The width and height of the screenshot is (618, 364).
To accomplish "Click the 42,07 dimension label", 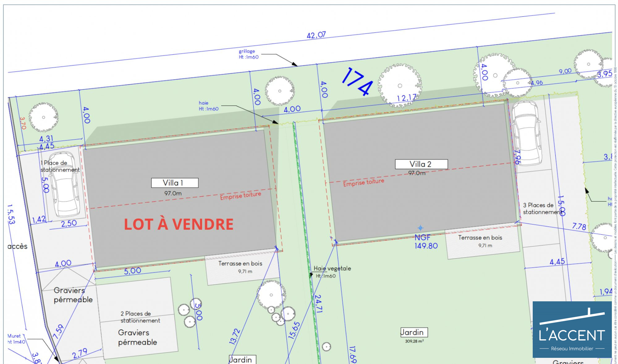I will (316, 35).
